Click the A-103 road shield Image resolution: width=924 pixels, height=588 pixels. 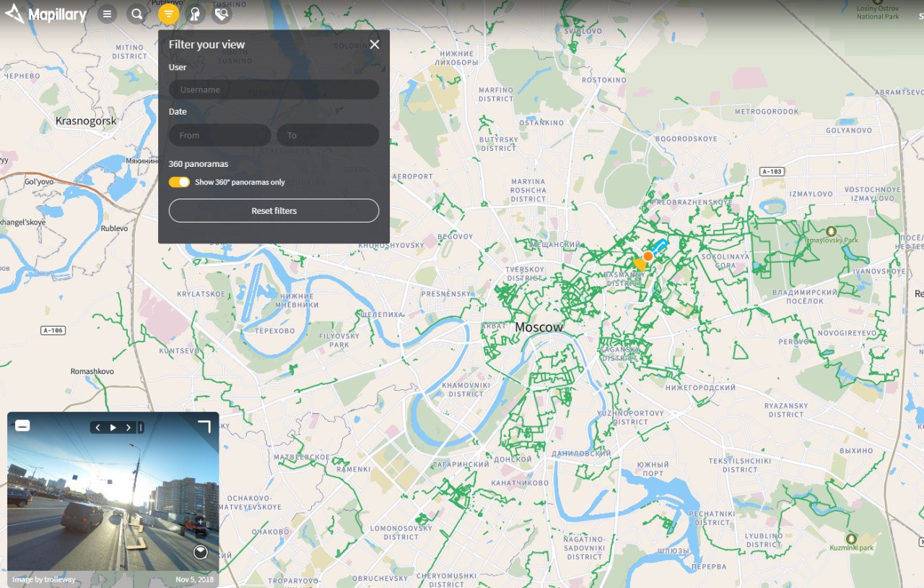pos(772,171)
